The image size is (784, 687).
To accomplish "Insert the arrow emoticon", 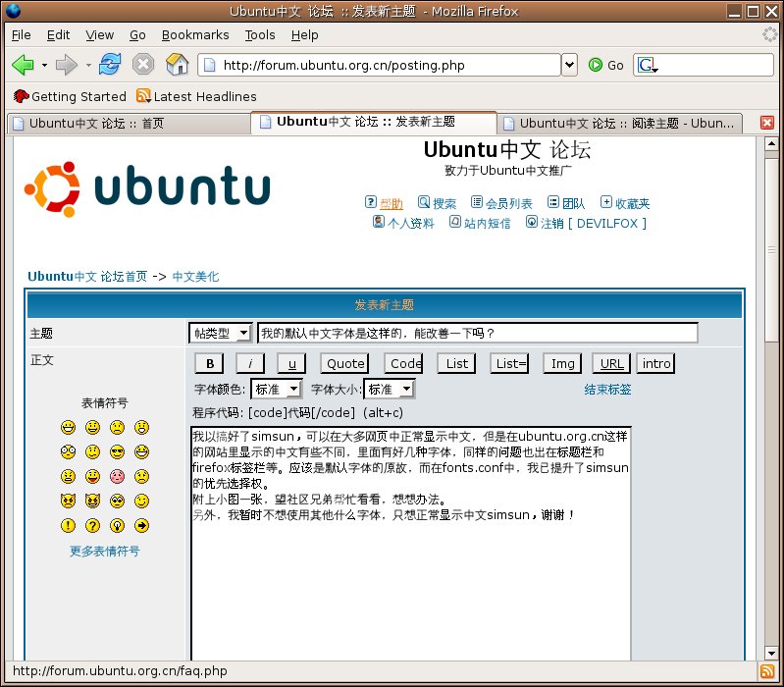I will tap(142, 525).
